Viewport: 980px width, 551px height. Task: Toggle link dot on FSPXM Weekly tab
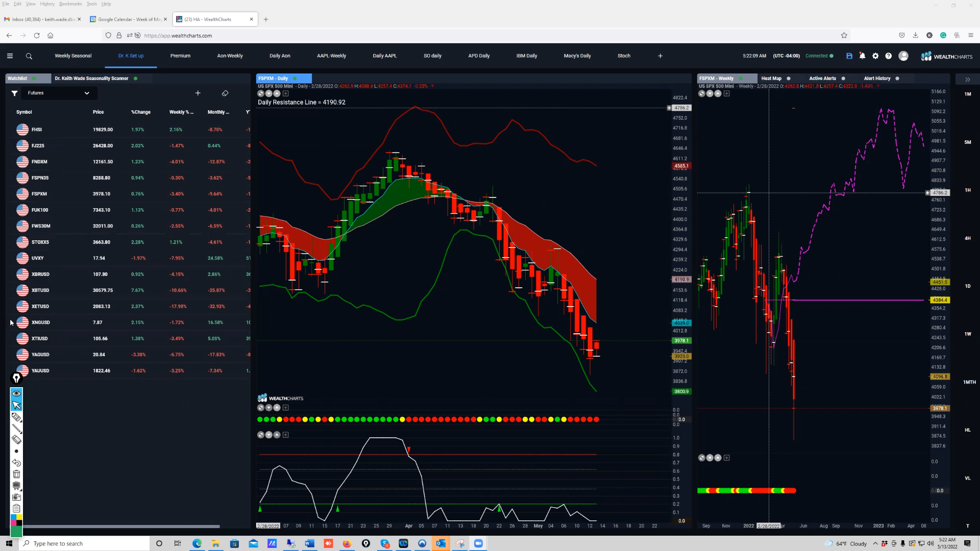(741, 79)
